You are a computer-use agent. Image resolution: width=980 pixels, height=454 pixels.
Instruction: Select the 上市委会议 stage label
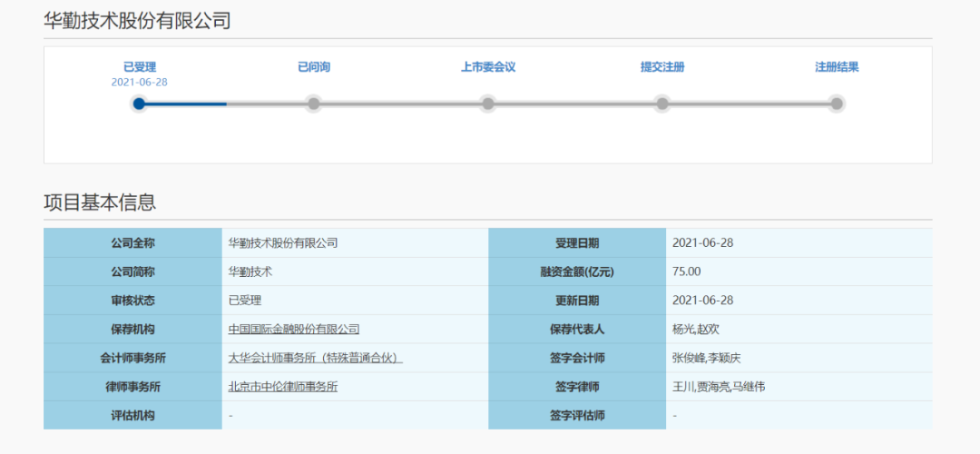[x=488, y=67]
